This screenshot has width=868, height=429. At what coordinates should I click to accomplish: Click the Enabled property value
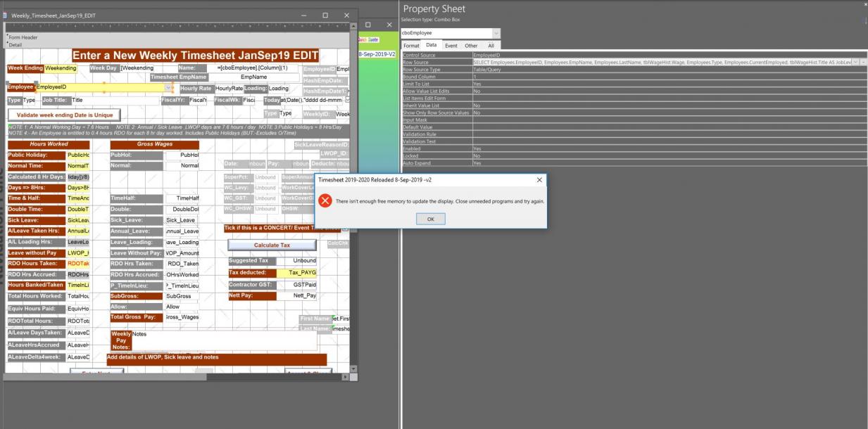click(x=669, y=148)
